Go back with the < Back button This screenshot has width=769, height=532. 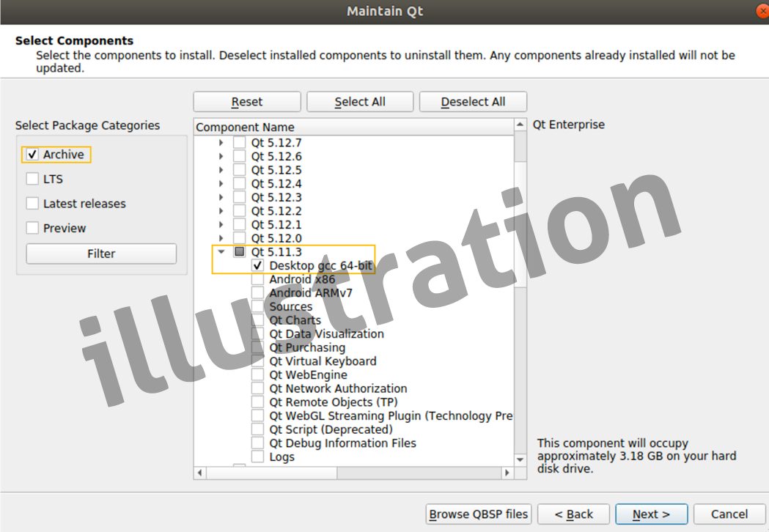pos(573,514)
